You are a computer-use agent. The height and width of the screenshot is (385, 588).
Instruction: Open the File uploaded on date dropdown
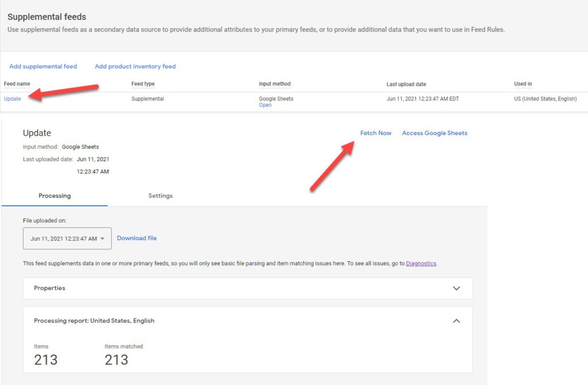click(x=67, y=238)
